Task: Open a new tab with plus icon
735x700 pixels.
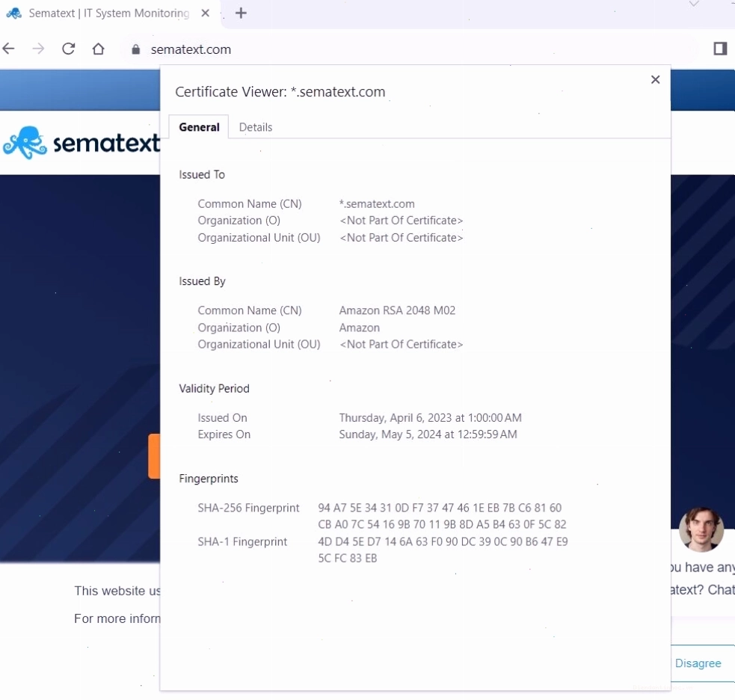Action: tap(241, 13)
